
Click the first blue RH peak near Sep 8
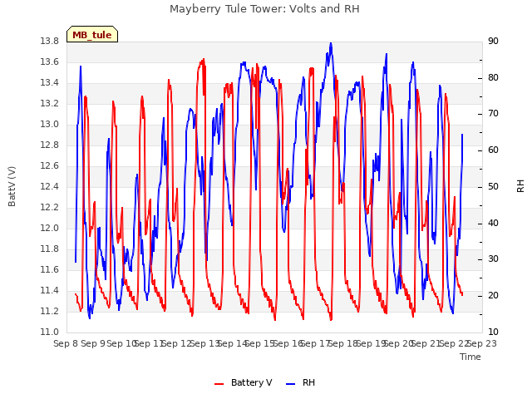[81, 66]
